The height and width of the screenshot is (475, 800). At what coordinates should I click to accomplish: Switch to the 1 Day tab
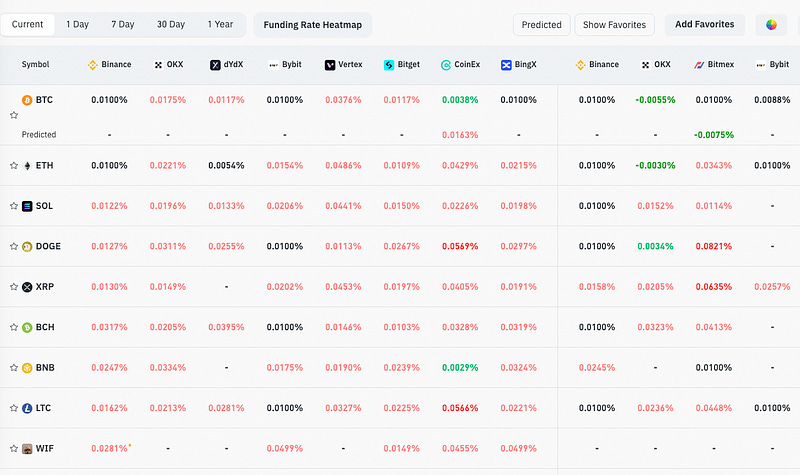[78, 24]
